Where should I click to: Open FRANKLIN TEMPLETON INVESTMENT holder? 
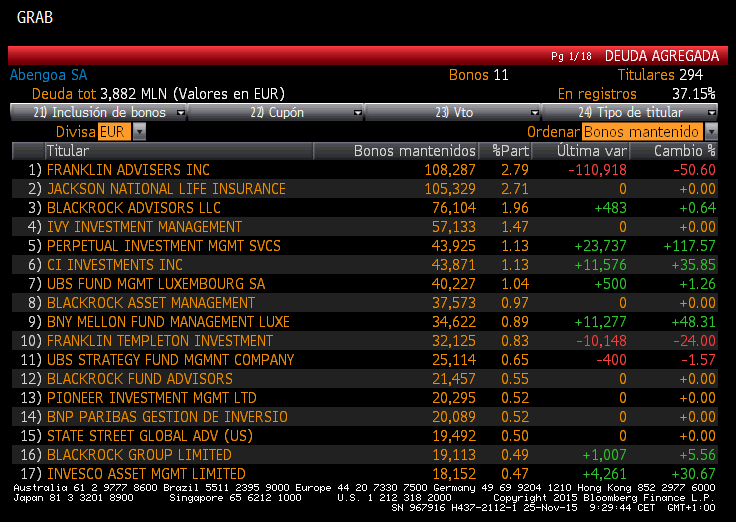tap(365, 341)
